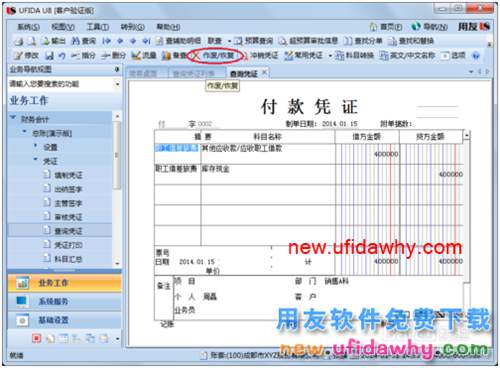Click the 预算查询 budget query button
Screen dimensions: 500x368
[253, 41]
